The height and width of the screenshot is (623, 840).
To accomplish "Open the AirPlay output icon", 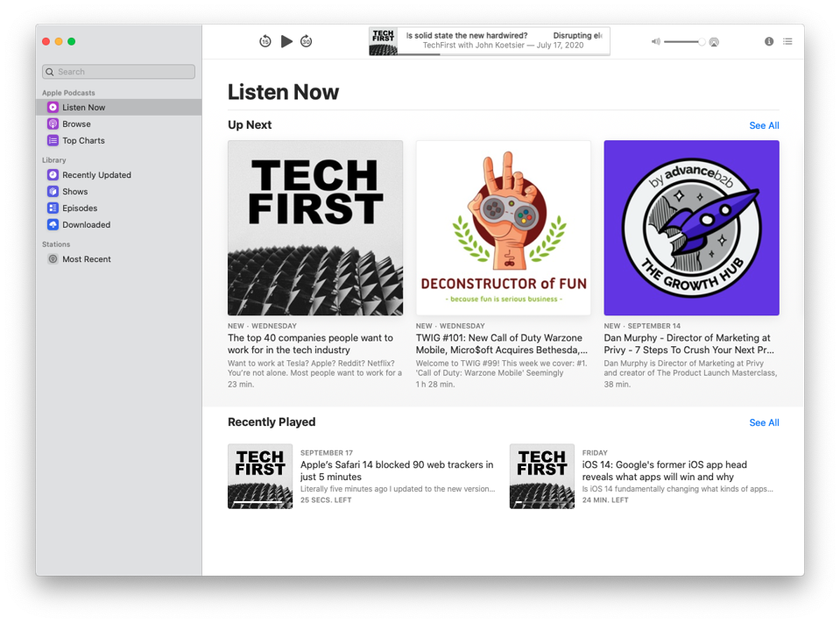I will click(714, 42).
